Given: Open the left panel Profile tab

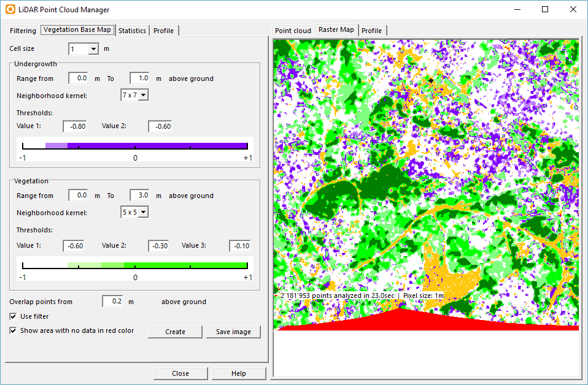Looking at the screenshot, I should [x=163, y=31].
